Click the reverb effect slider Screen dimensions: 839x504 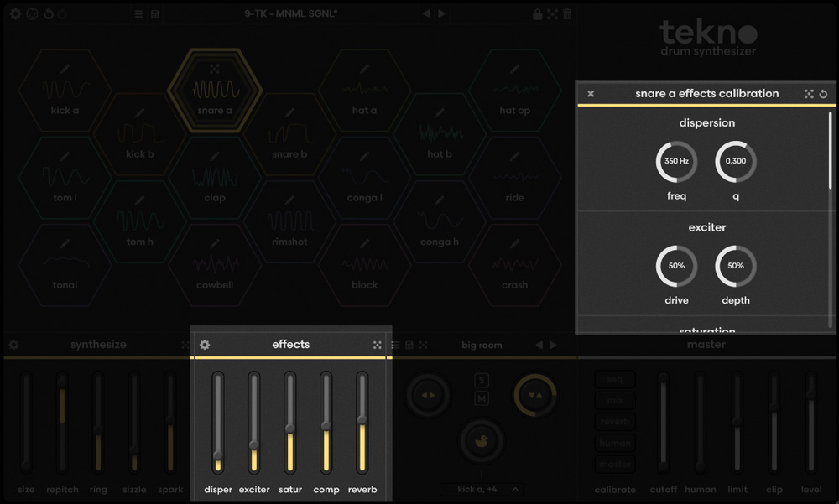point(362,423)
